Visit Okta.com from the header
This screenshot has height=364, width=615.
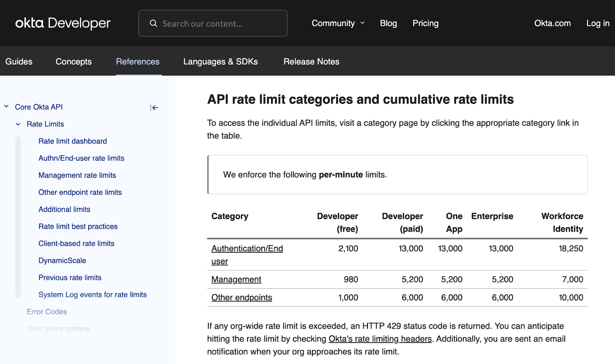pos(552,23)
